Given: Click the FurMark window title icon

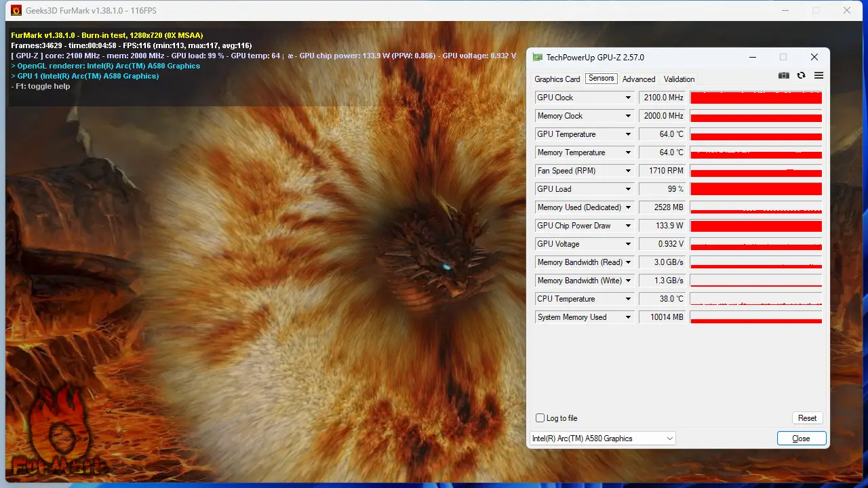Looking at the screenshot, I should [x=16, y=10].
